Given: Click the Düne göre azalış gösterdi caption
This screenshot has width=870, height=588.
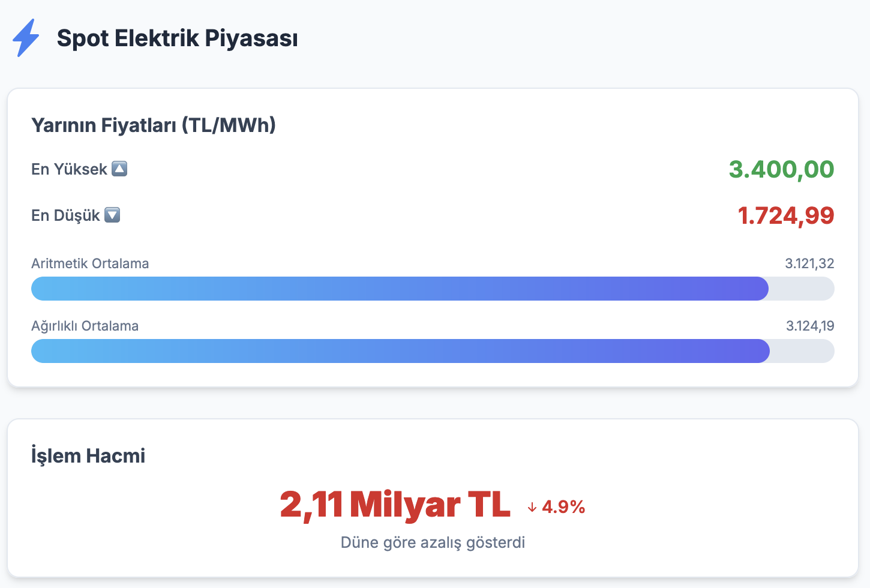Looking at the screenshot, I should coord(433,542).
